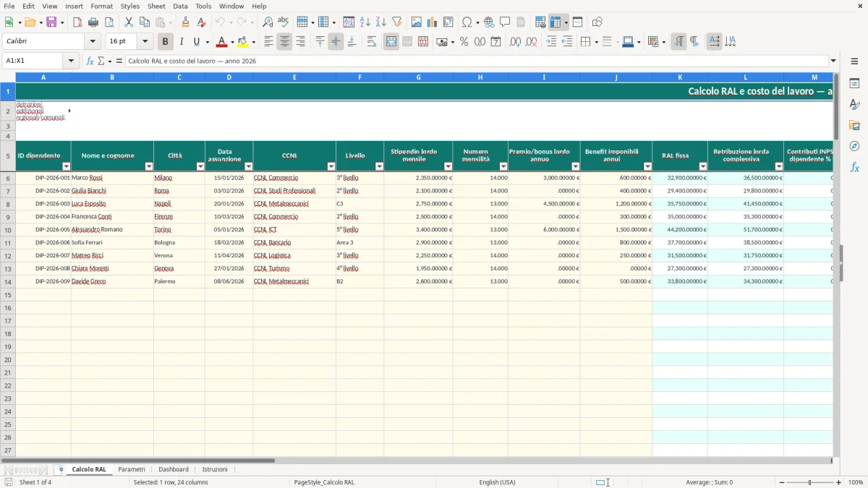Screen dimensions: 868x488
Task: Open the Sheet menu
Action: [156, 6]
